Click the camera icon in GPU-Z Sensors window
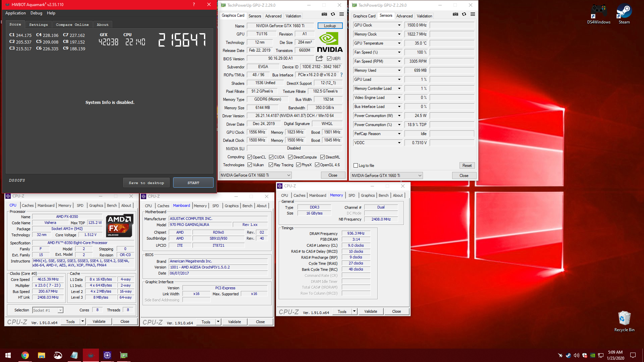The width and height of the screenshot is (644, 362). (455, 14)
